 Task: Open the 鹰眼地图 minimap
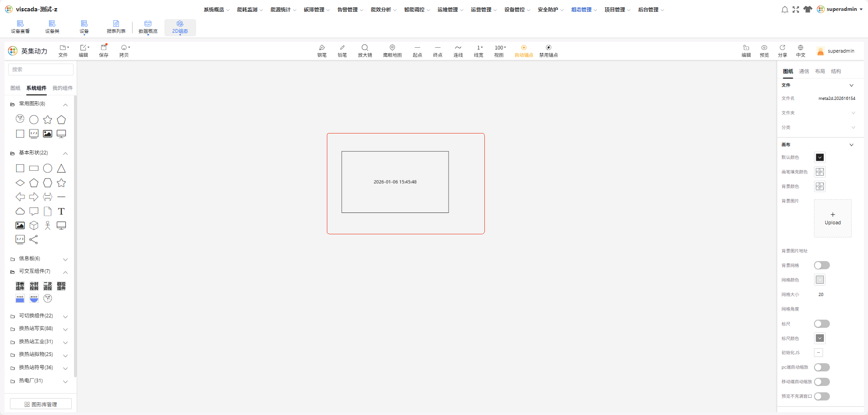click(x=392, y=51)
